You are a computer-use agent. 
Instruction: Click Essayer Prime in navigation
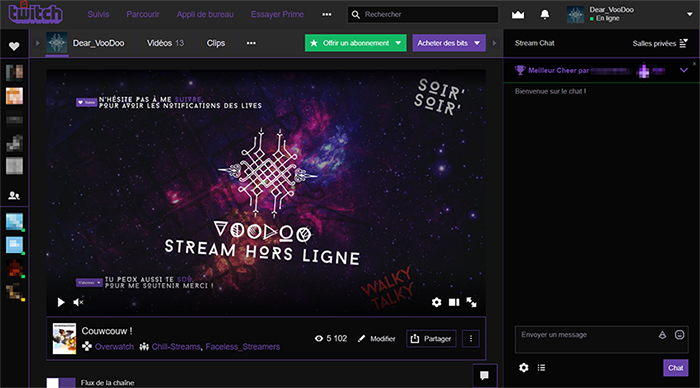point(277,14)
